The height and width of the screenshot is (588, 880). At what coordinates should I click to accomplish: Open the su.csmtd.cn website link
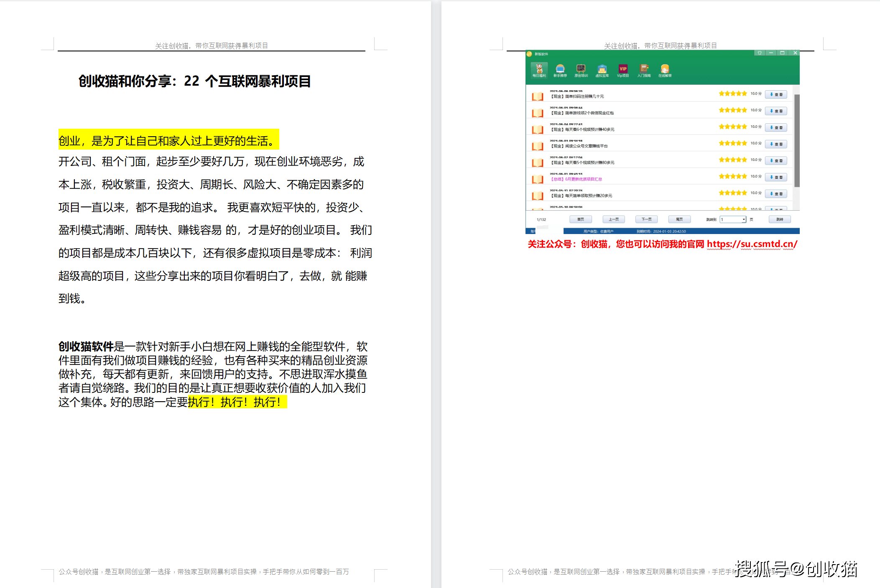click(752, 244)
